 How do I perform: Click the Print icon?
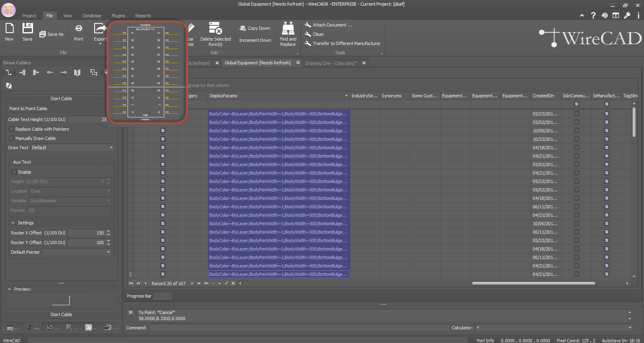[79, 28]
